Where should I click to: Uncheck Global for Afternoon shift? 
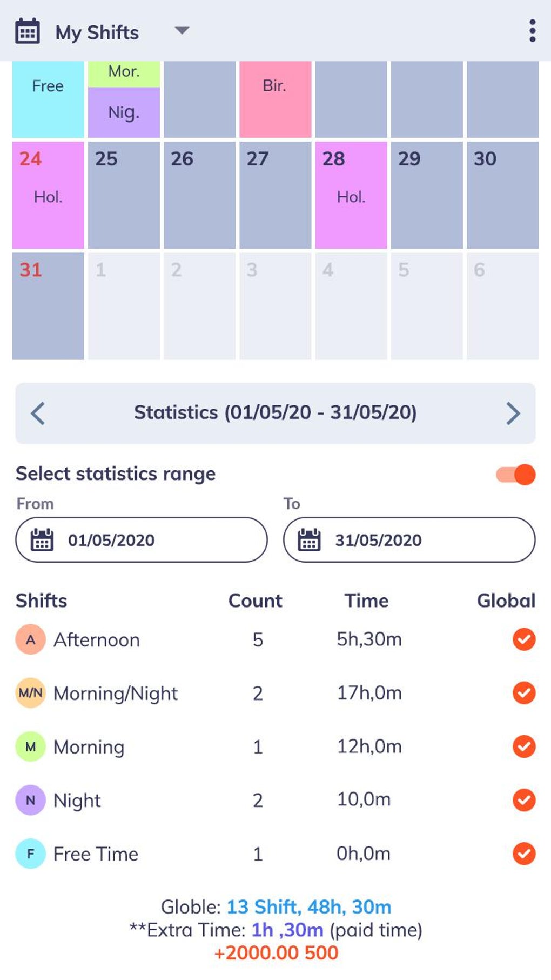click(x=523, y=639)
